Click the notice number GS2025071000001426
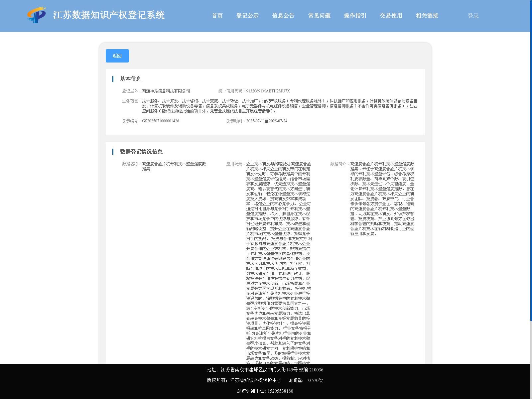532x399 pixels. (x=161, y=121)
